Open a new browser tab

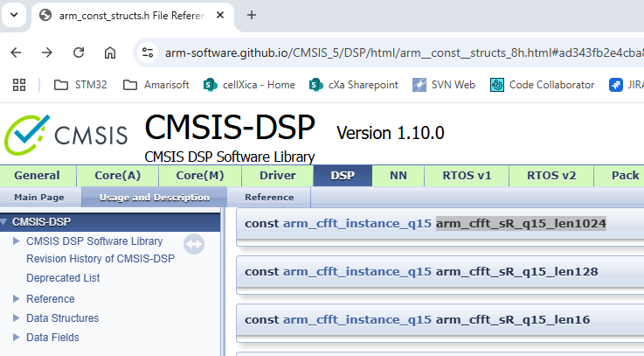252,15
